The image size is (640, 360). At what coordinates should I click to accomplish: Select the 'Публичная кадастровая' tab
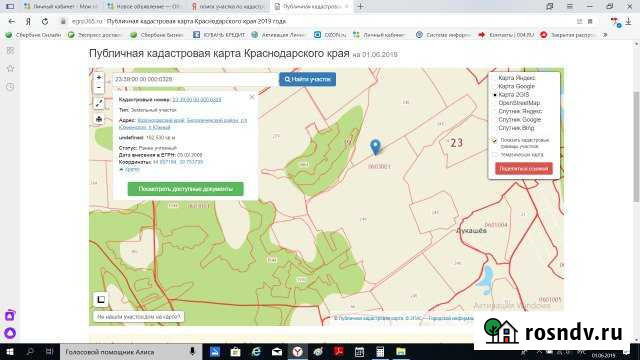312,7
